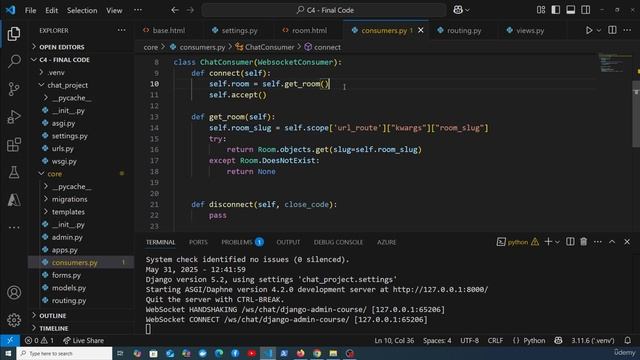
Task: Close the terminal panel
Action: (627, 242)
